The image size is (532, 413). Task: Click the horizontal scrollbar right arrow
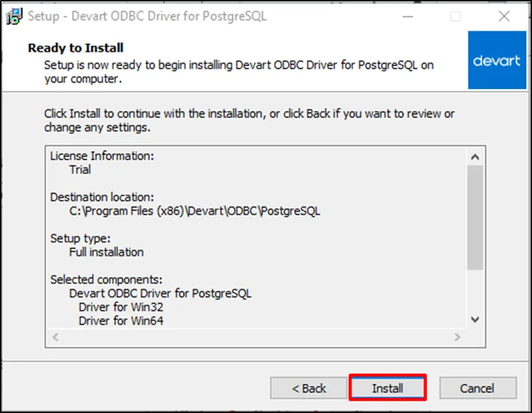(458, 336)
